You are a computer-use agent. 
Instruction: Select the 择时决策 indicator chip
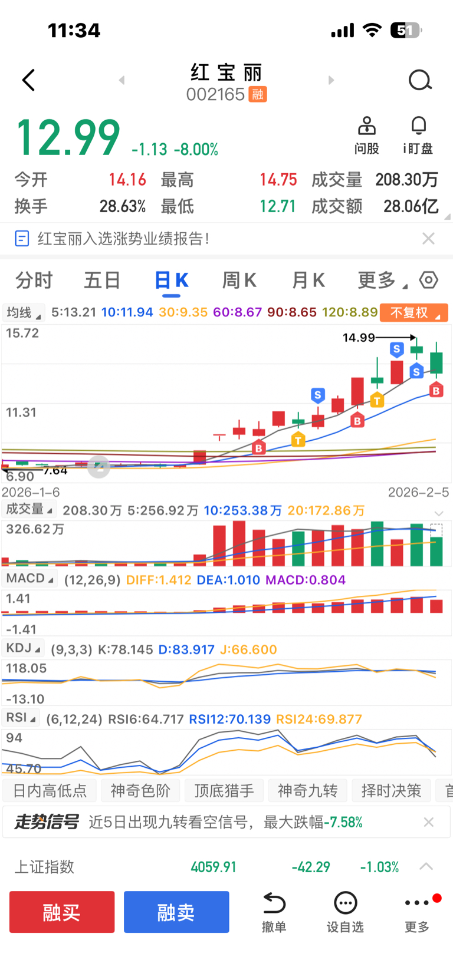point(392,791)
